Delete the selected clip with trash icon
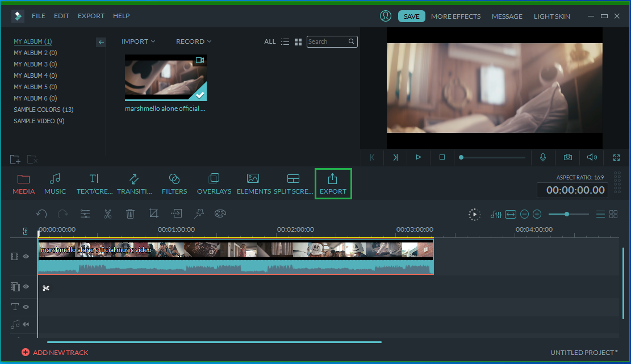The width and height of the screenshot is (631, 364). pos(130,214)
